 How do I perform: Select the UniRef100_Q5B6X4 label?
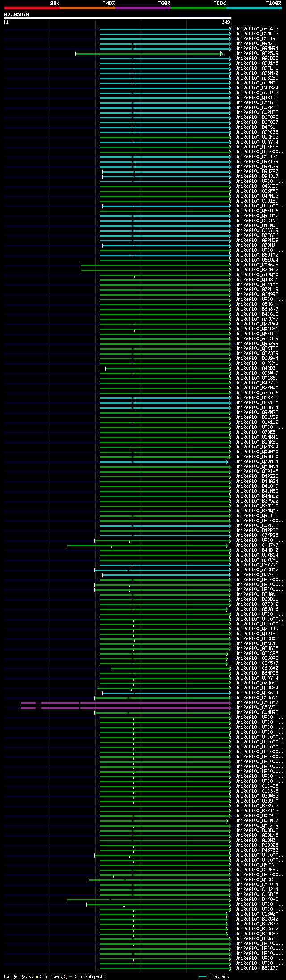point(257,693)
